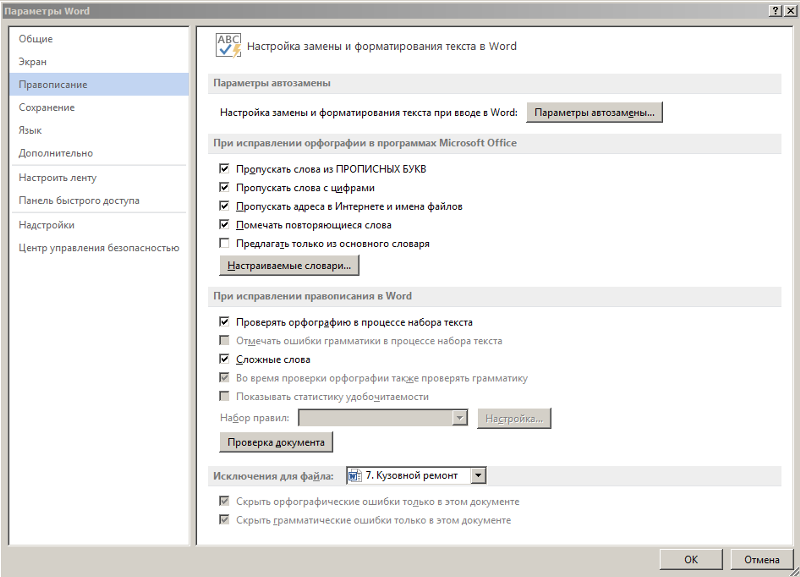
Task: Click Скрыть орфографические ошибки только в этом документе
Action: pos(224,501)
